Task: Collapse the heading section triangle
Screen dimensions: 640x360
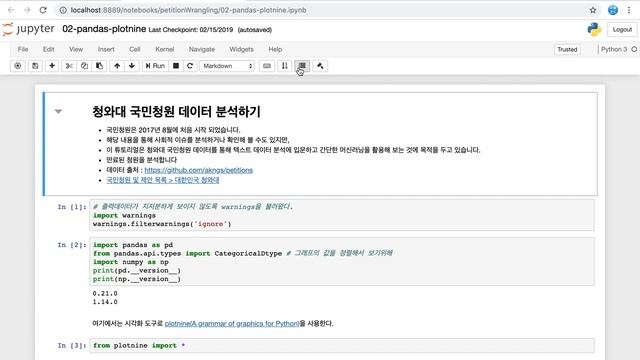Action: (x=58, y=111)
